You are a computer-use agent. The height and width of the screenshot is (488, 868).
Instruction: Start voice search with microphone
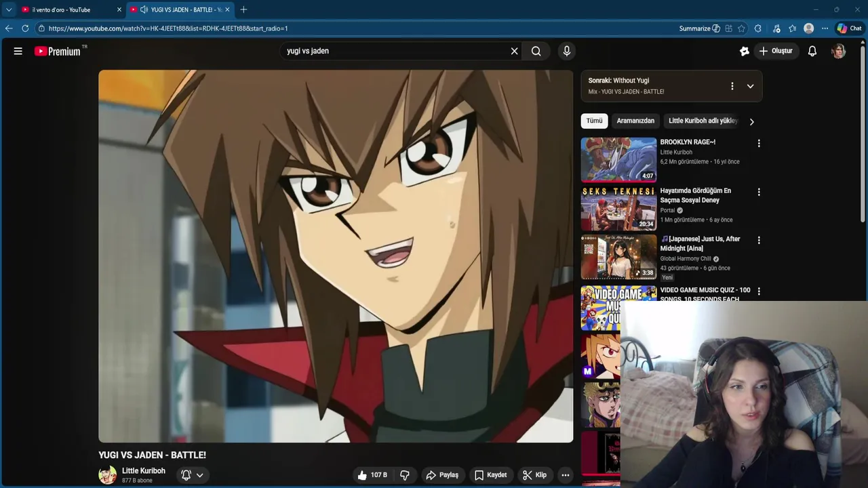pos(567,51)
